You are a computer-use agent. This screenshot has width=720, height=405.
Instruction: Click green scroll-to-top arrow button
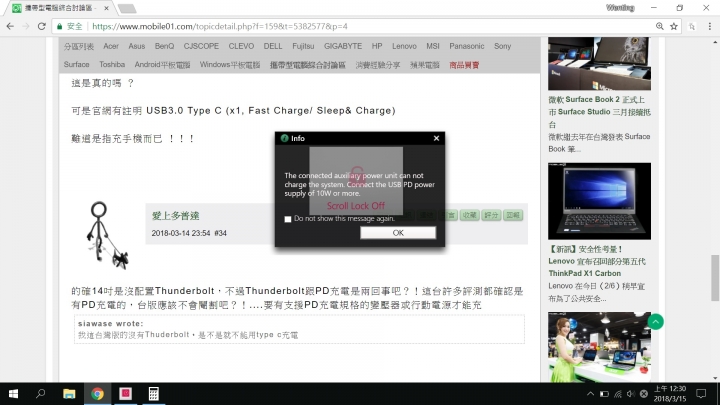pyautogui.click(x=655, y=322)
